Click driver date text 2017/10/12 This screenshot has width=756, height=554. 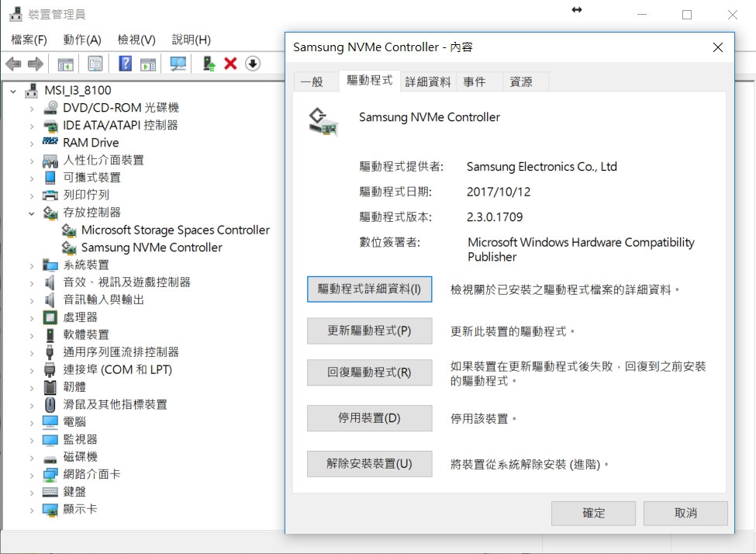coord(499,192)
